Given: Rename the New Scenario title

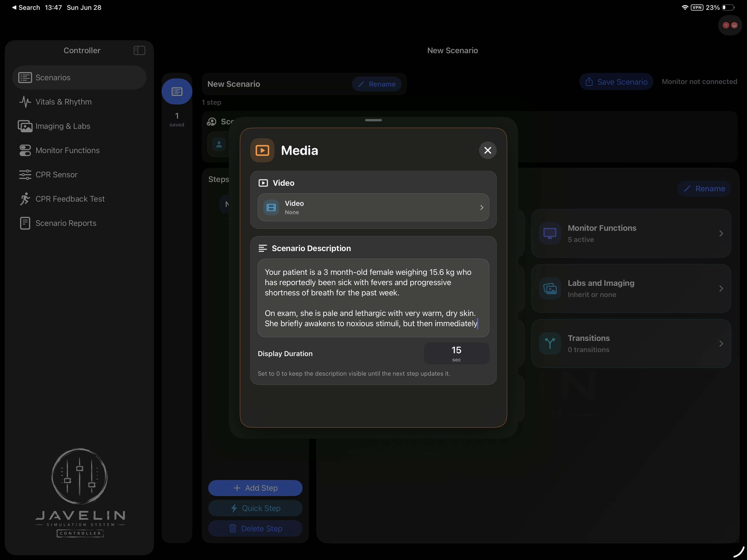Looking at the screenshot, I should pos(377,84).
